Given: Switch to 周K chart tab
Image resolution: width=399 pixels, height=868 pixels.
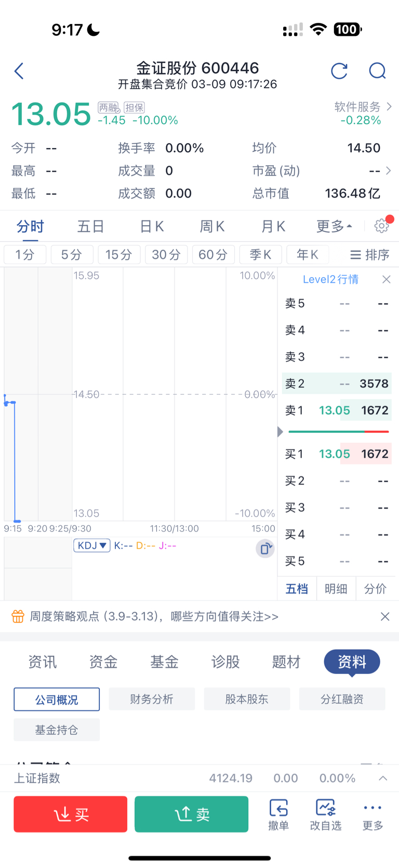Looking at the screenshot, I should (212, 226).
